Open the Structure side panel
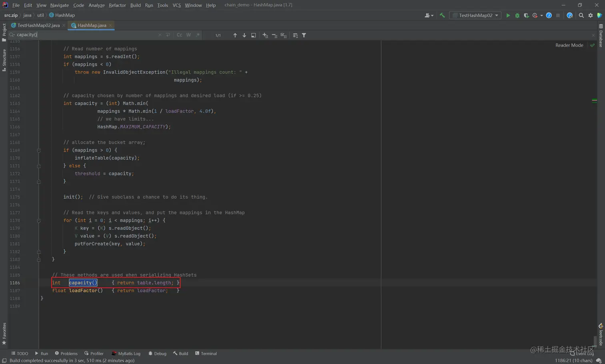 [x=4, y=60]
